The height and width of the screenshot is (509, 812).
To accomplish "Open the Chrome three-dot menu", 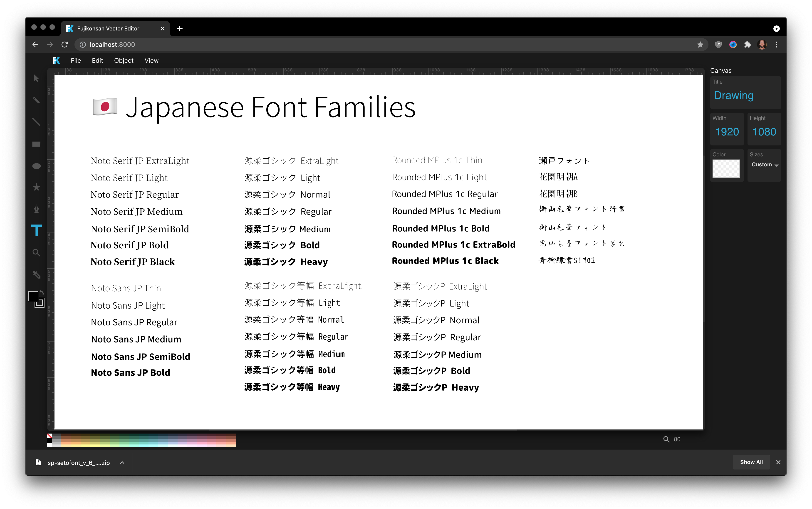I will pos(776,45).
